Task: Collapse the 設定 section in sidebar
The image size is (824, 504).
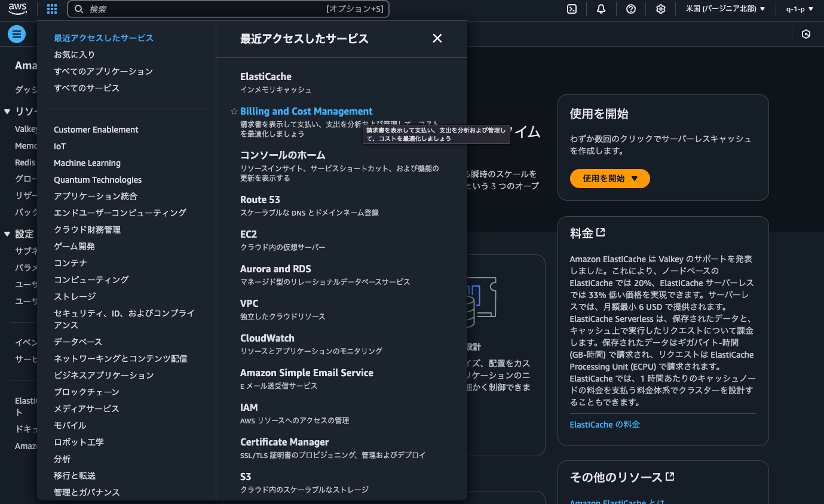Action: [x=7, y=234]
